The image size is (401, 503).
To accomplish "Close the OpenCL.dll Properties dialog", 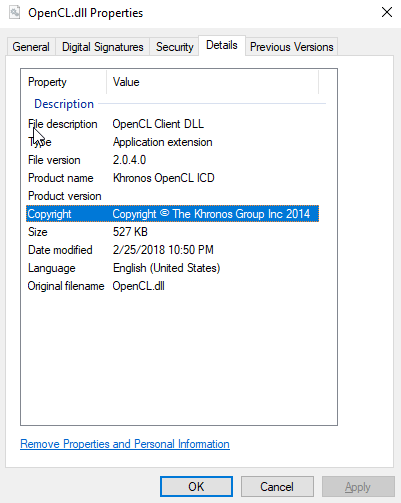I will (387, 13).
